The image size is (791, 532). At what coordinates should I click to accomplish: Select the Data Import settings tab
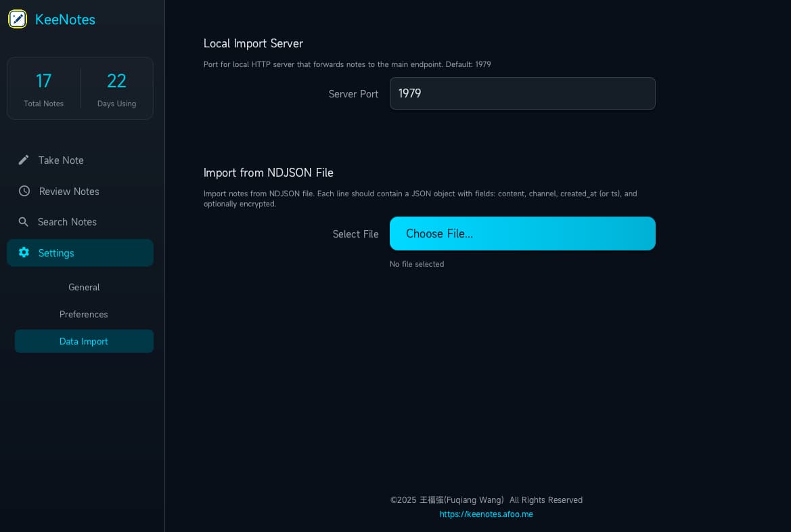[84, 341]
